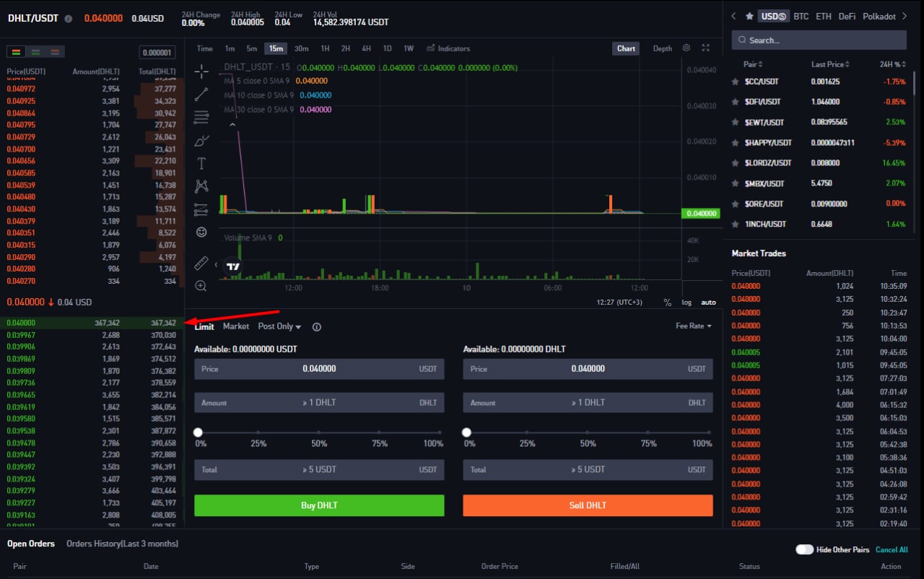This screenshot has height=579, width=924.
Task: Click the Sell DHLT button
Action: click(x=588, y=505)
